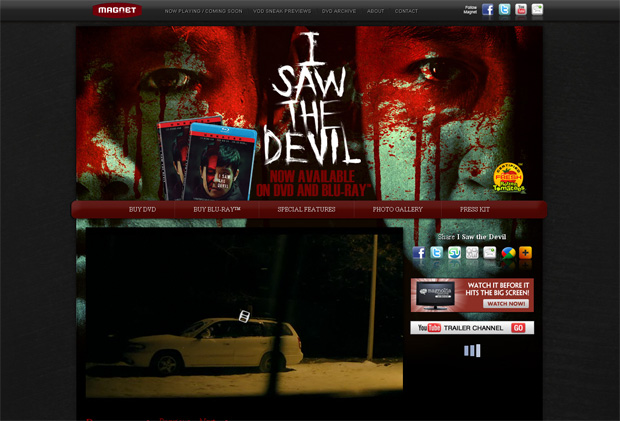Open the Photo Gallery
This screenshot has height=421, width=620.
click(x=397, y=209)
